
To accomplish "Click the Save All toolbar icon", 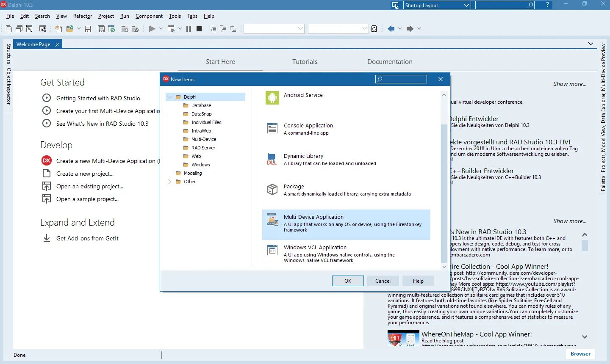I will coord(101,29).
